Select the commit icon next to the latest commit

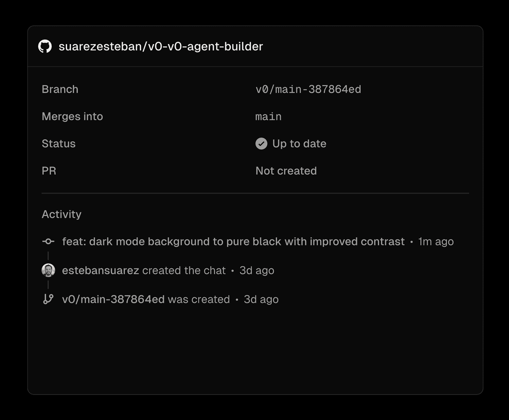click(48, 241)
